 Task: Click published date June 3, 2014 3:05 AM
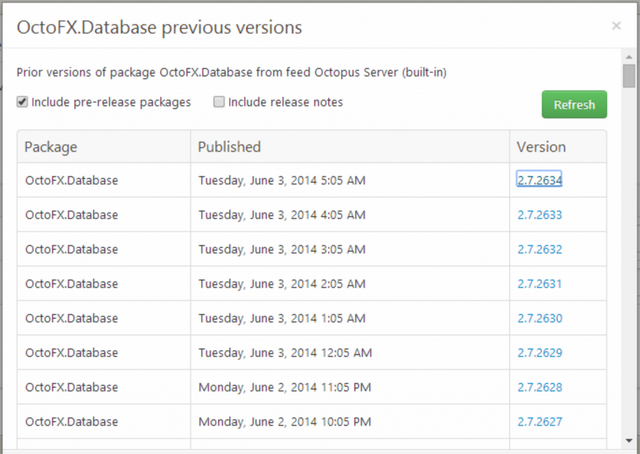[x=282, y=249]
